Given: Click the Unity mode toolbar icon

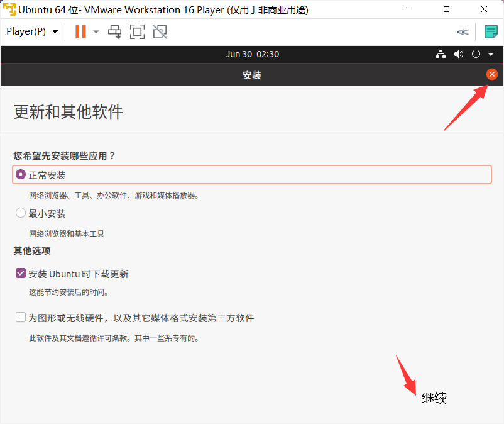Looking at the screenshot, I should pos(160,31).
